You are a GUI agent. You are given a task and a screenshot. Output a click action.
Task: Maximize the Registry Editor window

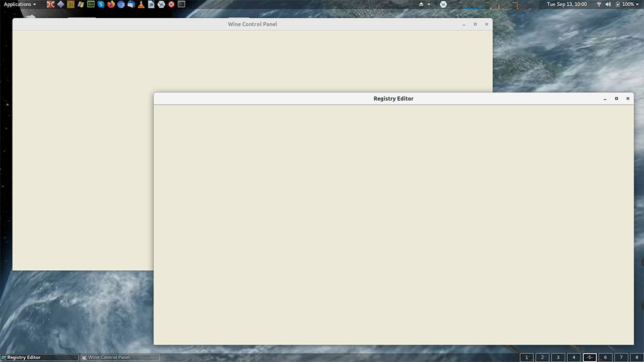point(616,99)
